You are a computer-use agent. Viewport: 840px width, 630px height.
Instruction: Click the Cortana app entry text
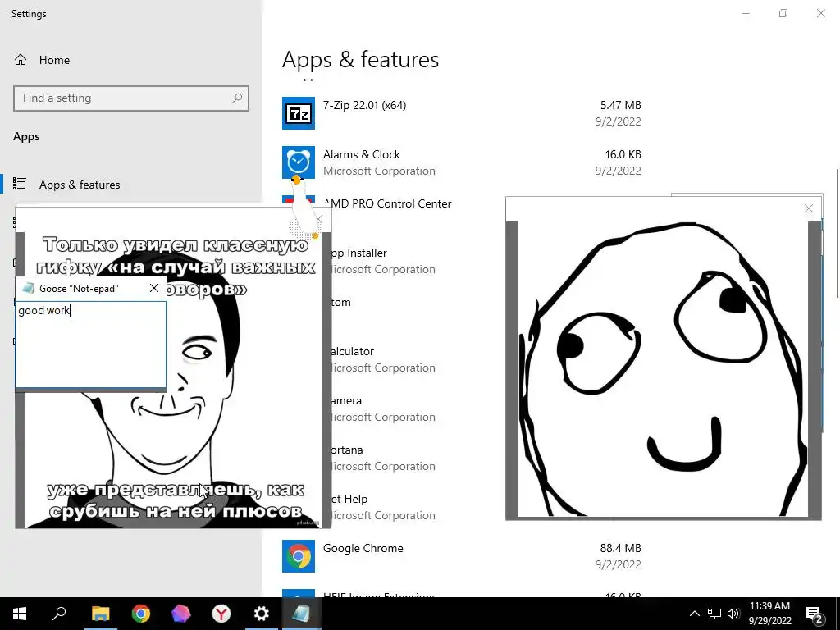click(x=347, y=450)
